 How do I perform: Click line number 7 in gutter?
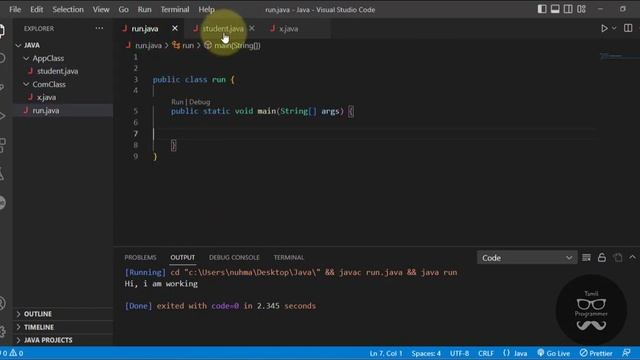136,133
